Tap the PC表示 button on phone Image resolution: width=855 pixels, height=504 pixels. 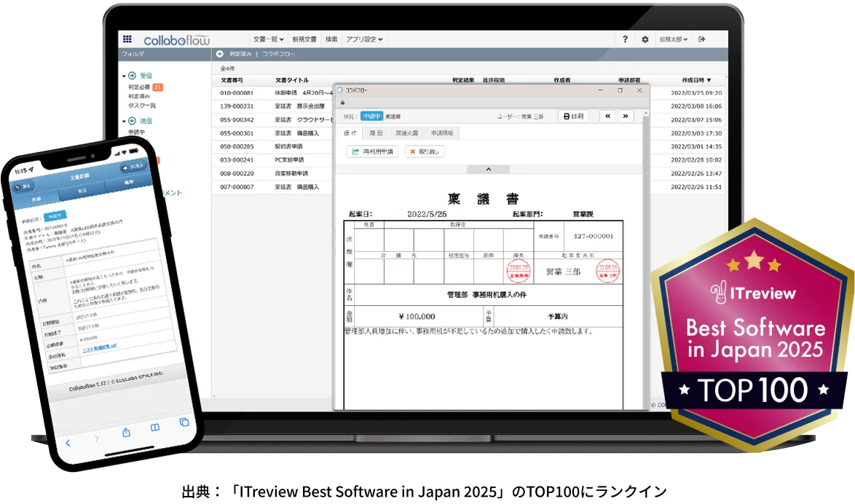(133, 167)
